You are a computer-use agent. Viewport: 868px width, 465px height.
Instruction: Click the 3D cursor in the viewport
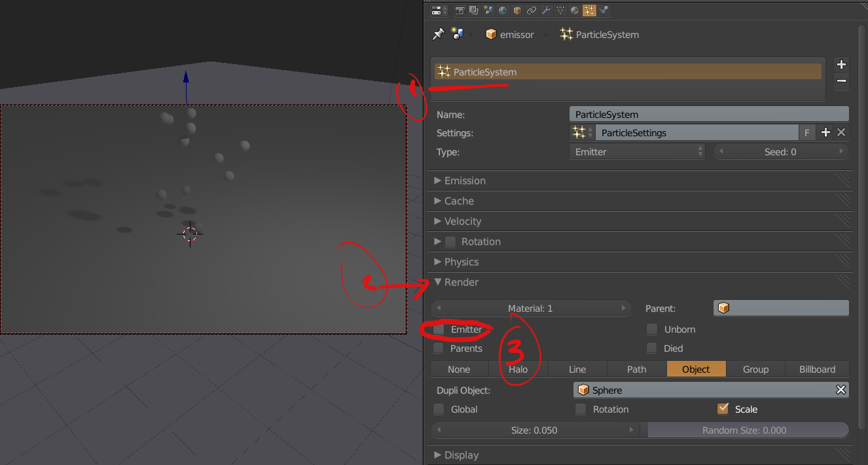(x=190, y=234)
